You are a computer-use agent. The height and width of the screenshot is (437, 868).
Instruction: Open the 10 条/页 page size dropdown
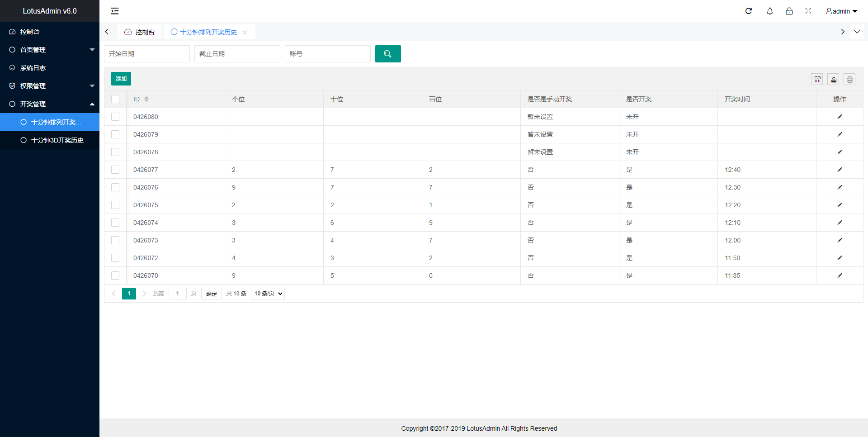click(x=268, y=294)
